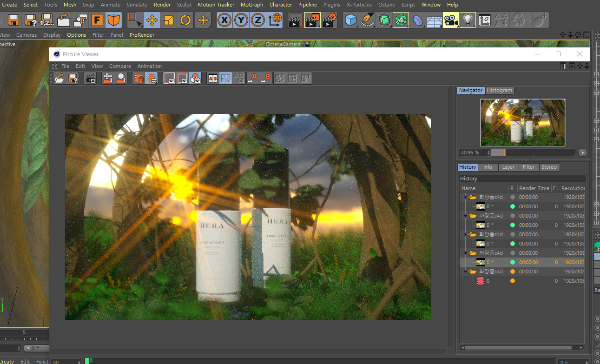Screen dimensions: 600x364
Task: Collapse the fifth 화장품c4d history folder
Action: point(465,271)
